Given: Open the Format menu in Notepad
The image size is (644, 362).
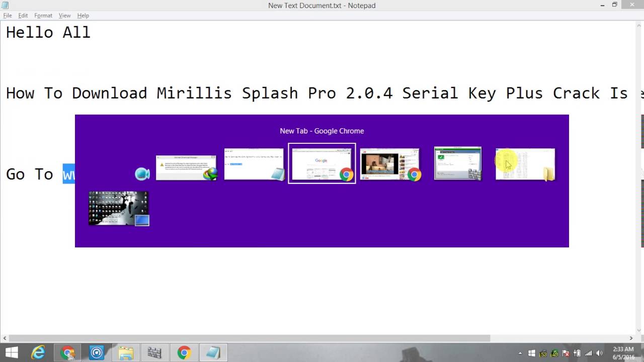Looking at the screenshot, I should 43,15.
